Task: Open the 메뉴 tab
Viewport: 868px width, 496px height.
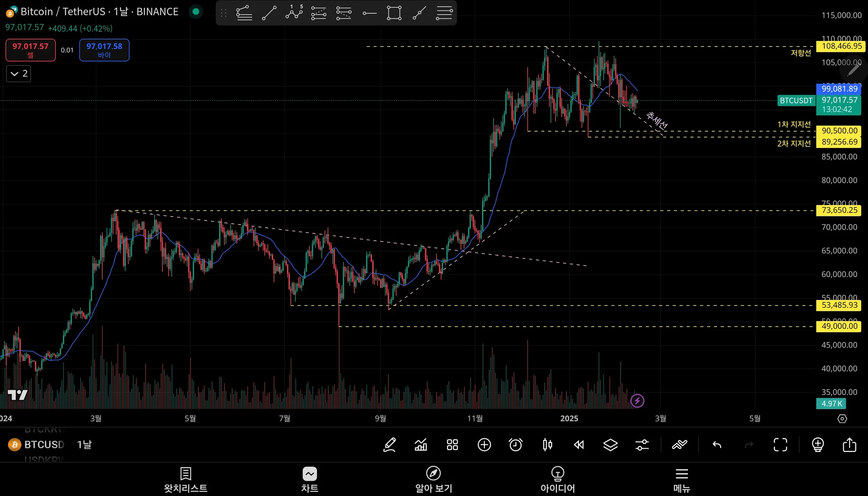Action: (x=682, y=479)
